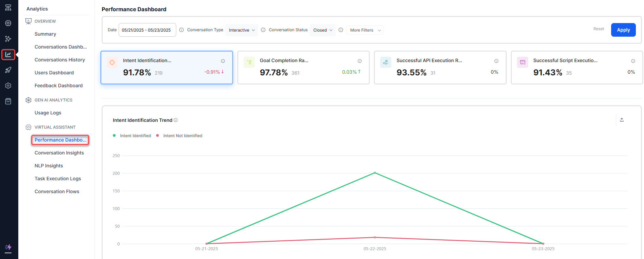Click the rocket deploy icon in sidebar
644x259 pixels.
click(x=8, y=70)
